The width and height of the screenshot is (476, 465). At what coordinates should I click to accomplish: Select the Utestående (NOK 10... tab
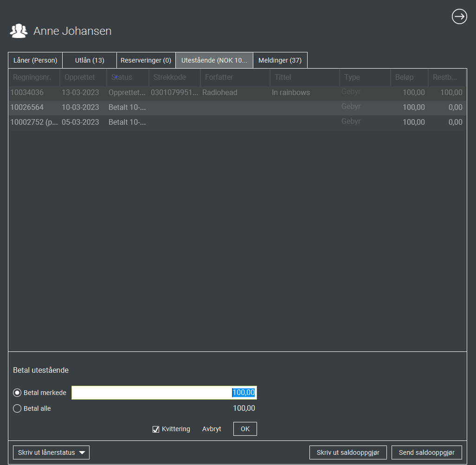pos(214,60)
